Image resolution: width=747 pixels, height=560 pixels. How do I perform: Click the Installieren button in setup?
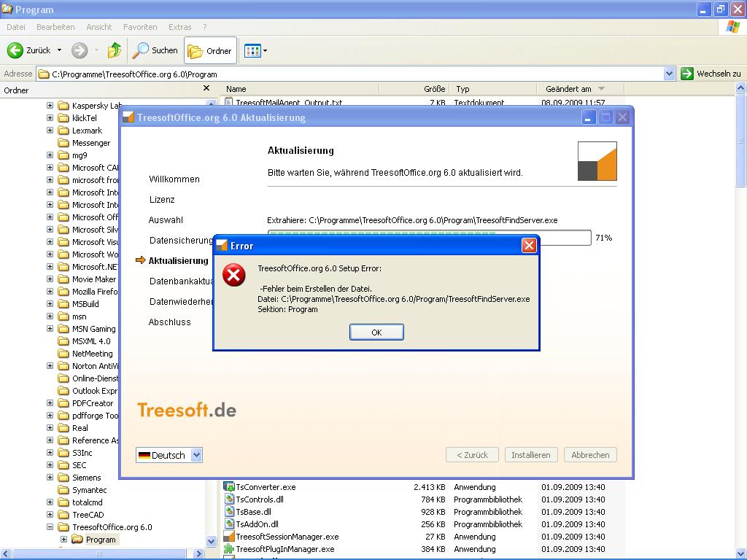[x=531, y=455]
